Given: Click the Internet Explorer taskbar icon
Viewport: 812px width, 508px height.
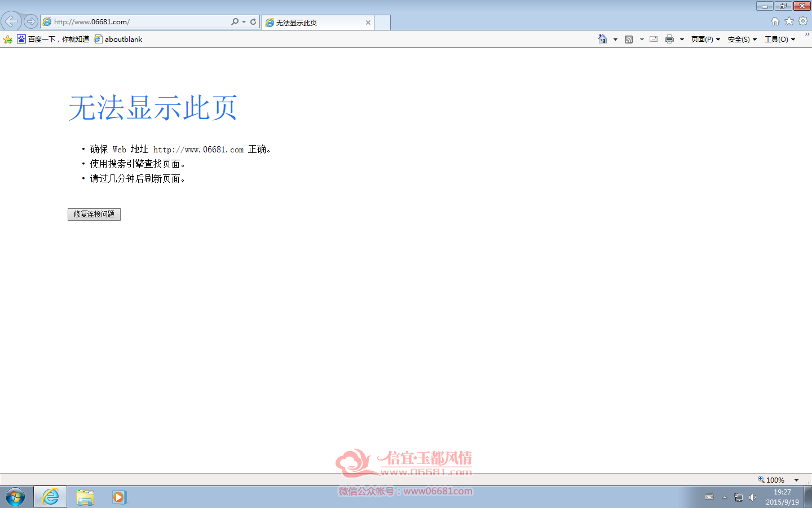Looking at the screenshot, I should (50, 497).
